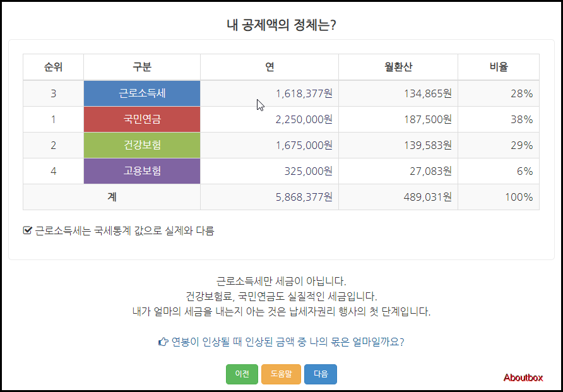Click the 139,583원 monthly value
This screenshot has width=563, height=392.
click(x=428, y=145)
